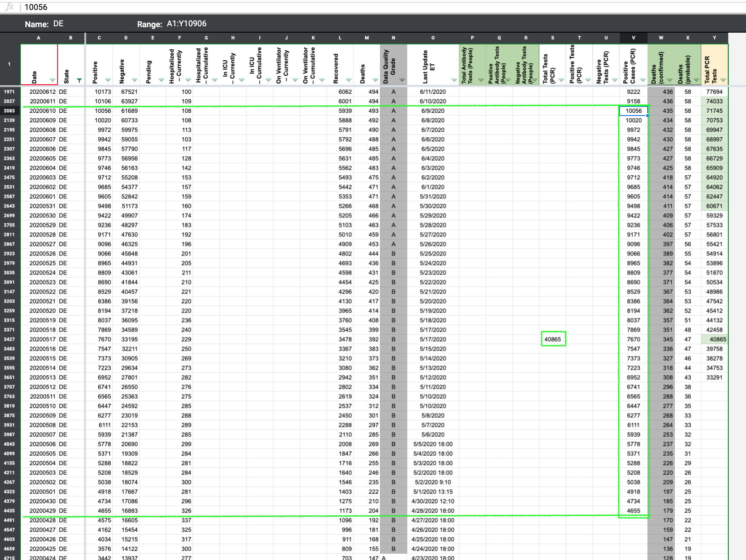Open the Positive Cases (PCR) filter dropdown

click(643, 81)
